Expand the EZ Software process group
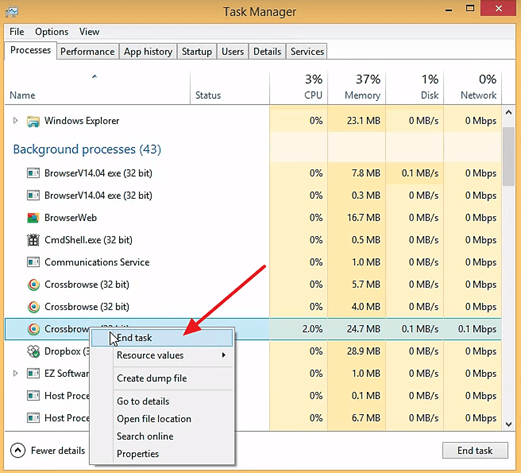 [x=15, y=373]
